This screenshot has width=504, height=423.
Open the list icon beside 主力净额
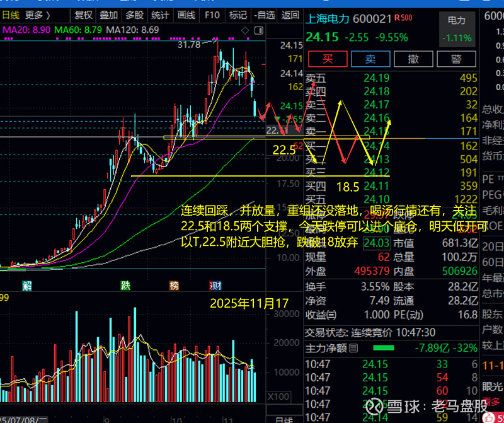(x=353, y=348)
